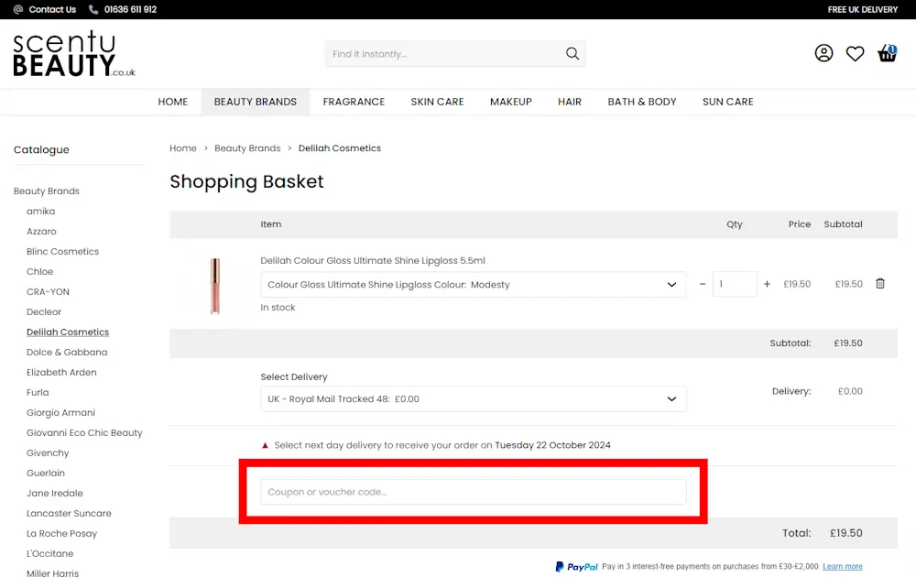Select Giorgio Armani in the catalogue

coord(60,413)
